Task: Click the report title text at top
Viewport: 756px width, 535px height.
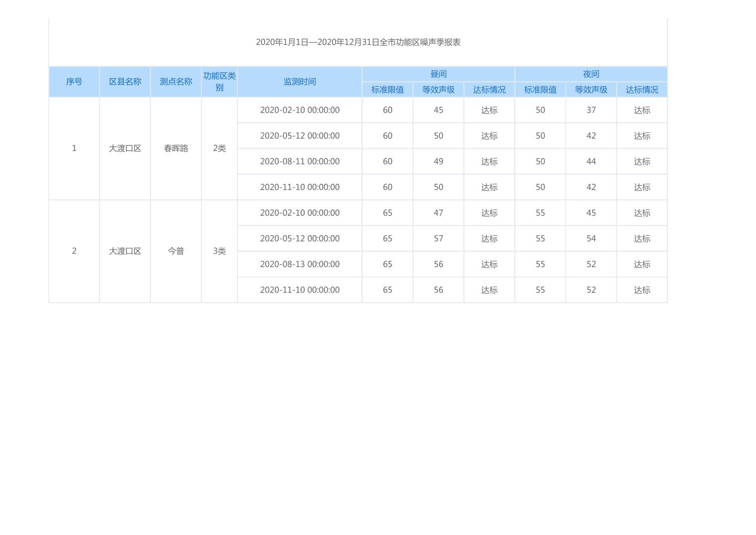Action: (x=358, y=42)
